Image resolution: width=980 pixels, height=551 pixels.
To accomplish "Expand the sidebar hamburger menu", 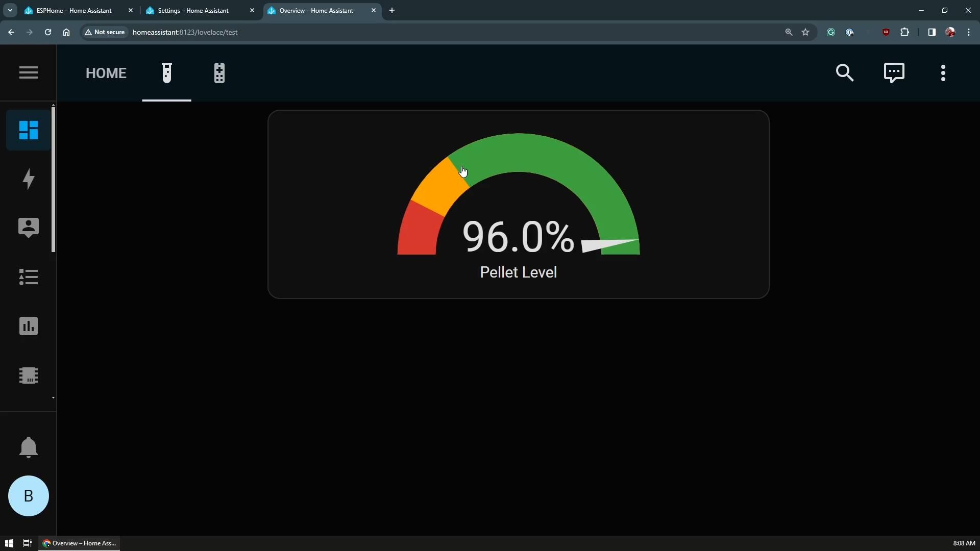I will [x=29, y=72].
